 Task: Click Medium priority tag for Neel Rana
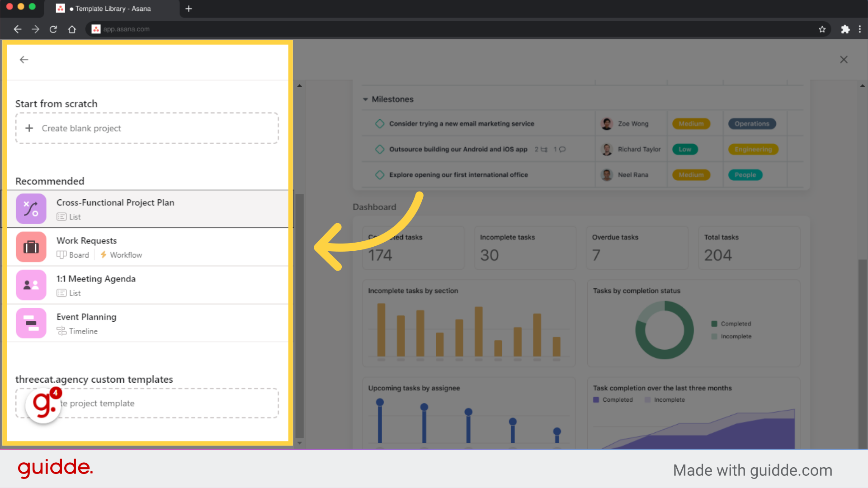(x=691, y=175)
